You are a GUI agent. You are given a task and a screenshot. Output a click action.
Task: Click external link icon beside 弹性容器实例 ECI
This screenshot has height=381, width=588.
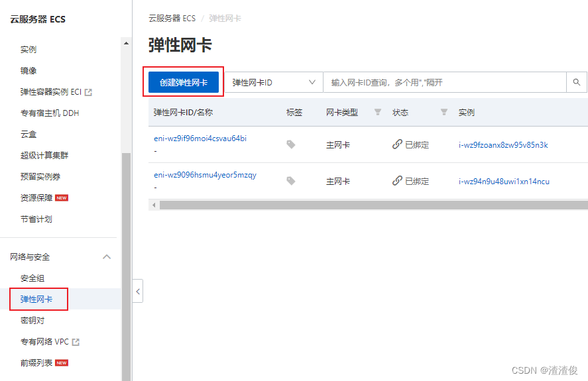pyautogui.click(x=89, y=92)
